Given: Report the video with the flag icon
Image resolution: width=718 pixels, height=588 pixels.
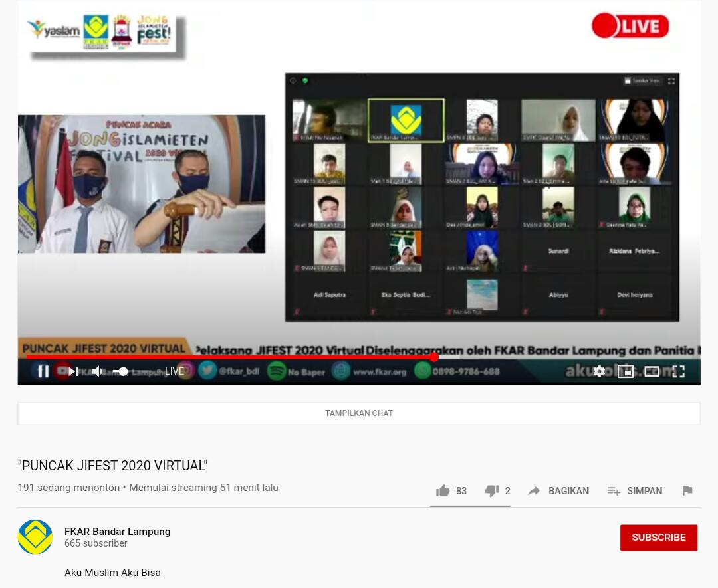Looking at the screenshot, I should [687, 491].
